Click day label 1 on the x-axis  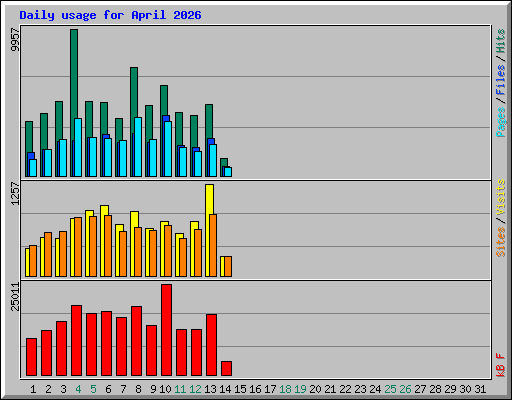33,389
